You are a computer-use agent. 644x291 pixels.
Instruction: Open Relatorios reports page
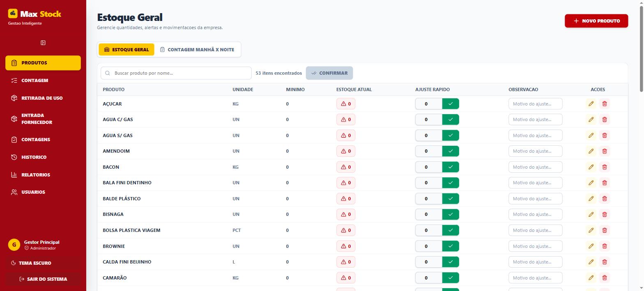[x=43, y=175]
